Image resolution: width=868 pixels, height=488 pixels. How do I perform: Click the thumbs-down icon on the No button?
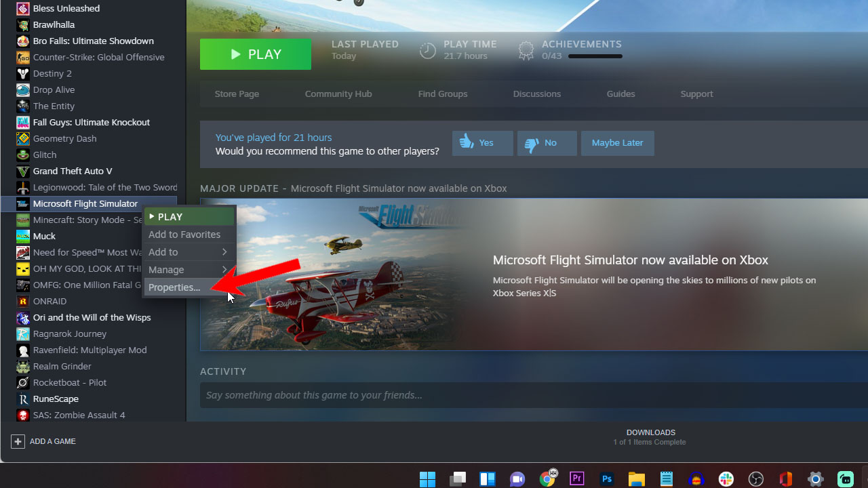(x=532, y=143)
